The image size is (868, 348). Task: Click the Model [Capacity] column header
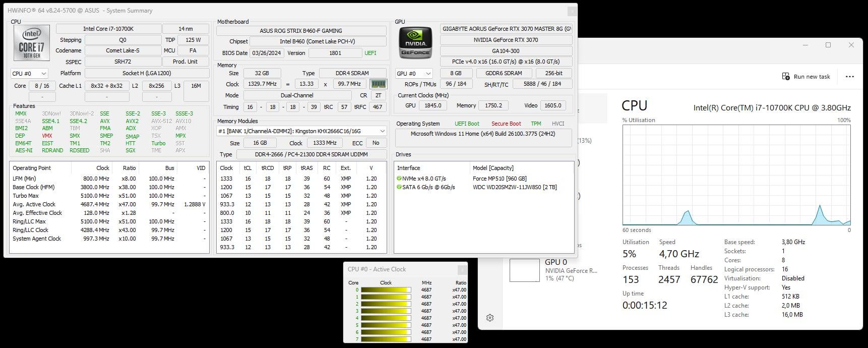(521, 168)
